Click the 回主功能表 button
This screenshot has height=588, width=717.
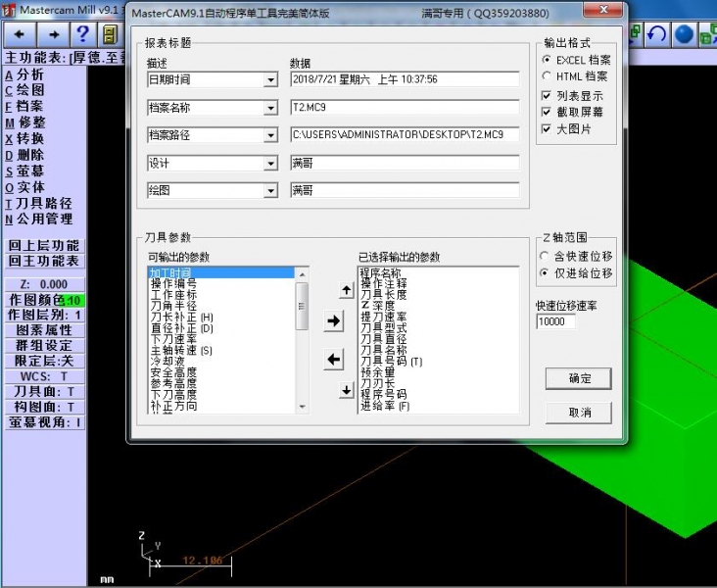click(44, 261)
